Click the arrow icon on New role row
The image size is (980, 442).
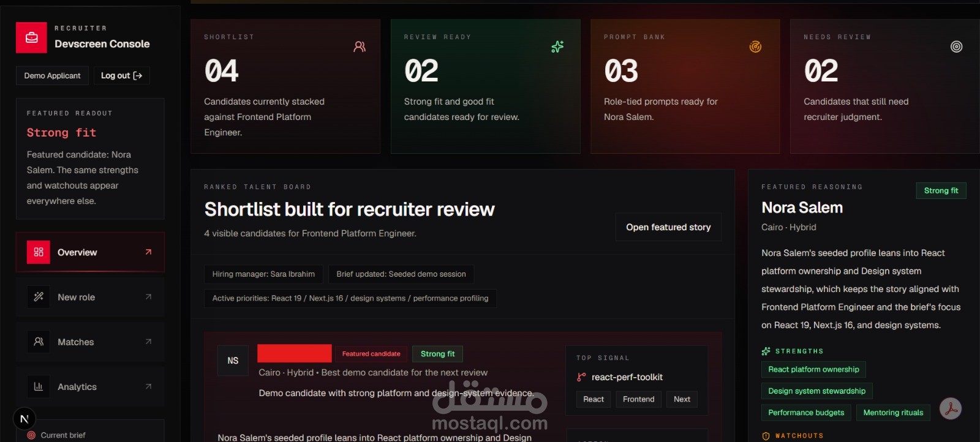(148, 297)
